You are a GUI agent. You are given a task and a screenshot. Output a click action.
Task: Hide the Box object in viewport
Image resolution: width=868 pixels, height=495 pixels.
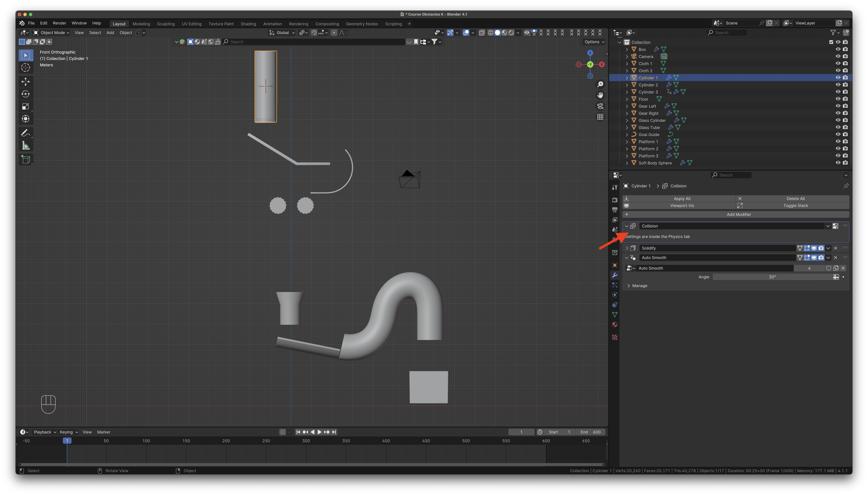[838, 49]
